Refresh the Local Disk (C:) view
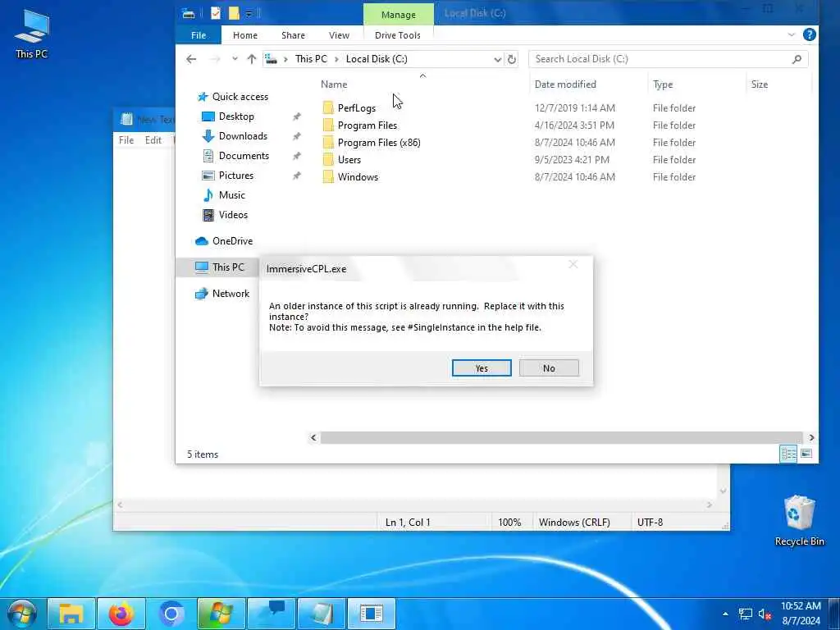The height and width of the screenshot is (630, 840). pyautogui.click(x=512, y=59)
